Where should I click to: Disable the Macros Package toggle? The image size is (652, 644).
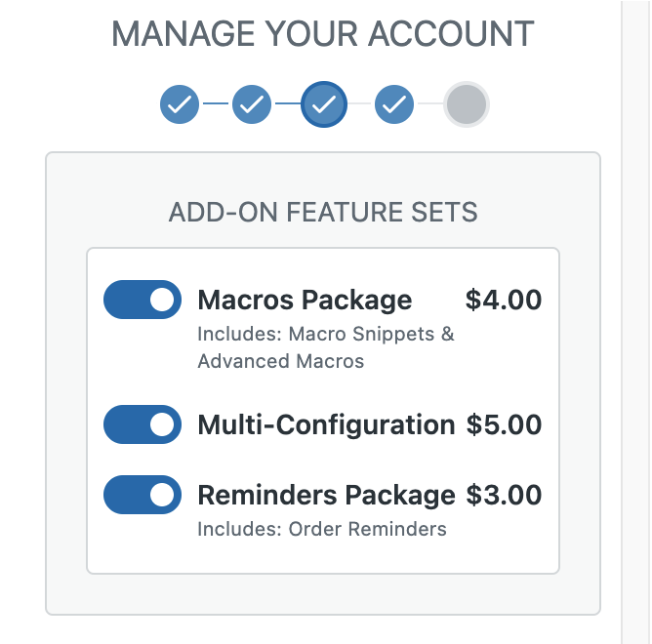tap(143, 300)
